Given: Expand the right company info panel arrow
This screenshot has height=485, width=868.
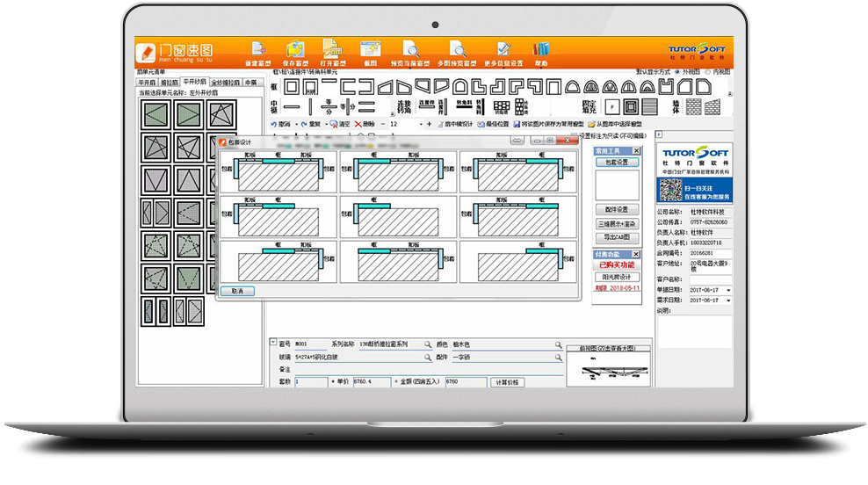Looking at the screenshot, I should (x=659, y=134).
